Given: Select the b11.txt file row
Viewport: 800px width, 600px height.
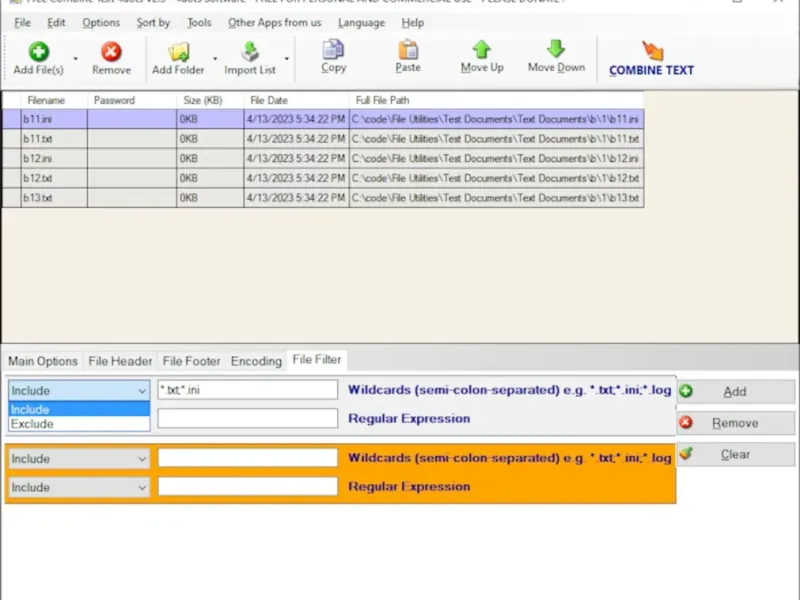Looking at the screenshot, I should [323, 139].
